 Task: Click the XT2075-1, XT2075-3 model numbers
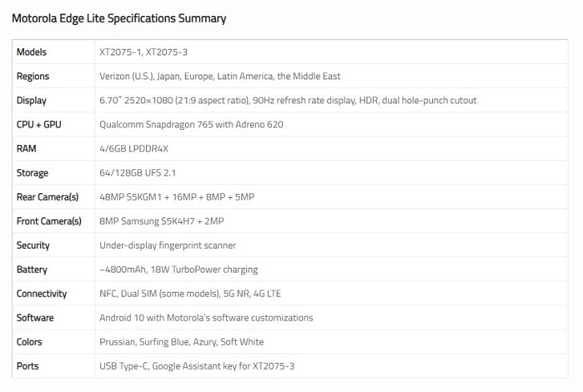(144, 52)
